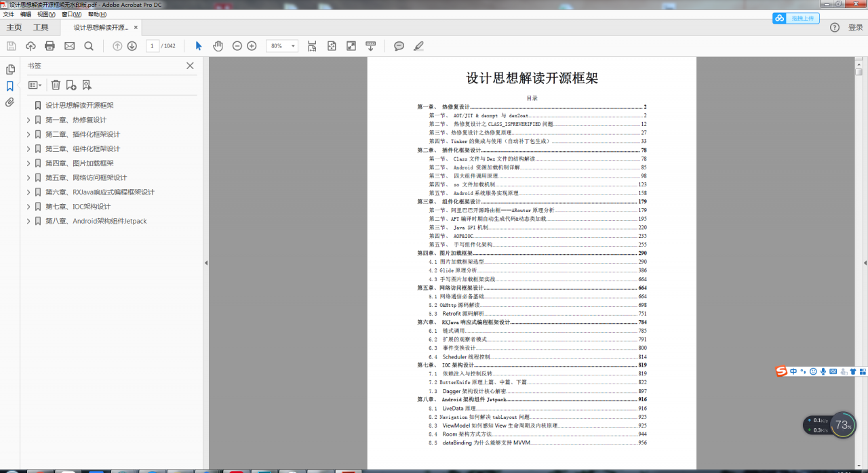This screenshot has width=868, height=473.
Task: Click the 拖拽上传 cloud upload button
Action: [x=796, y=18]
